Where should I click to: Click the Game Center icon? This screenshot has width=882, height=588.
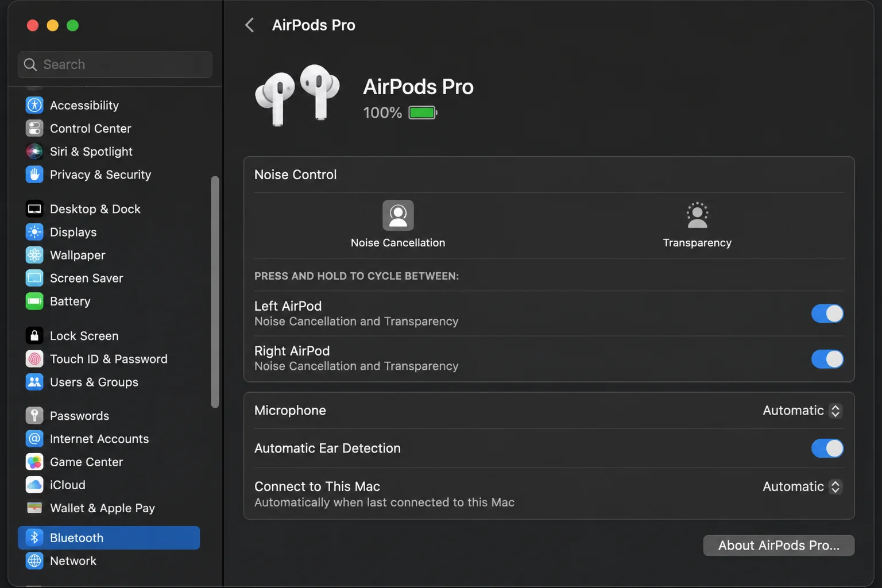[34, 462]
